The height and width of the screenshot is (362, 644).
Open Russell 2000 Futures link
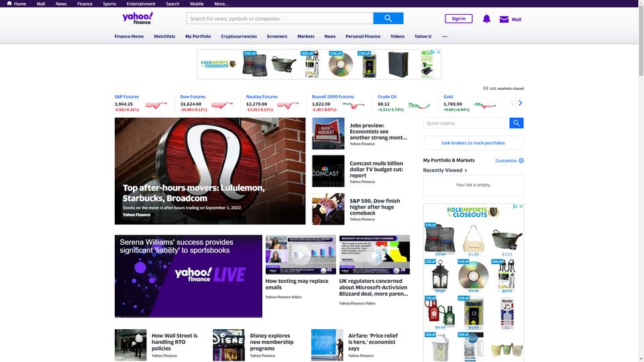(x=333, y=97)
